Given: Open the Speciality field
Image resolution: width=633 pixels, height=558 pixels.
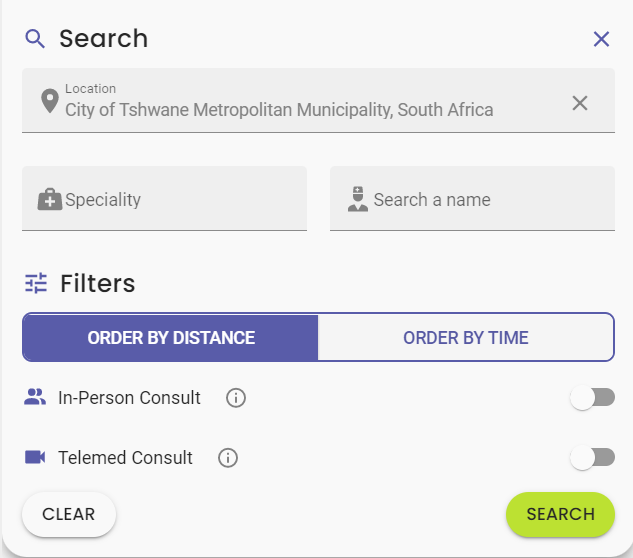Looking at the screenshot, I should [x=180, y=200].
